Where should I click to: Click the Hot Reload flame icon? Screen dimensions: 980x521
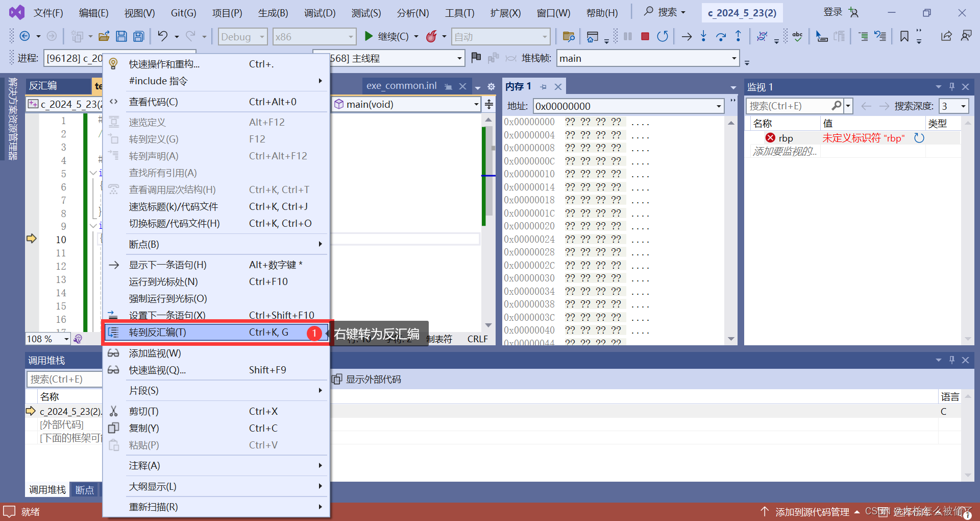tap(432, 36)
